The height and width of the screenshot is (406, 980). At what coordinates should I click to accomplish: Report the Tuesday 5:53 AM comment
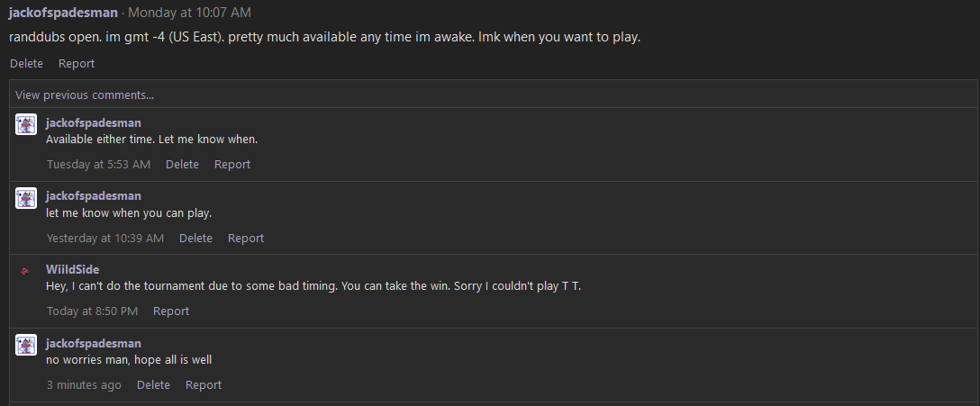click(x=232, y=164)
